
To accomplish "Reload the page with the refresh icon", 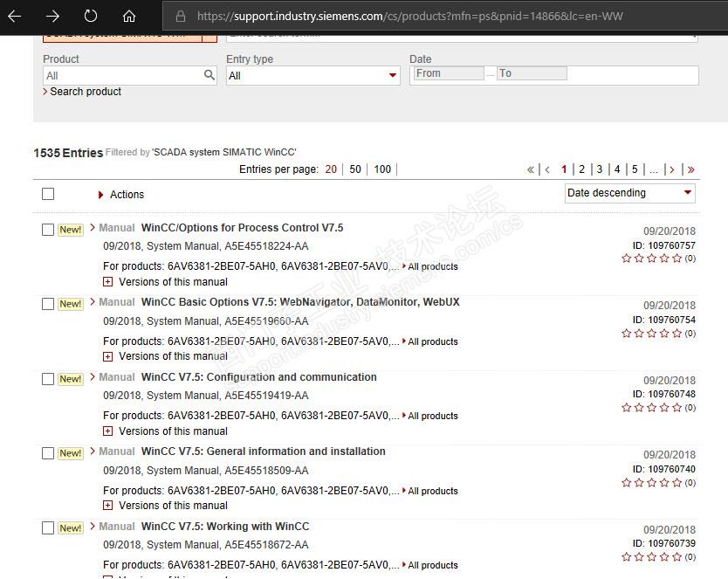I will pos(91,17).
